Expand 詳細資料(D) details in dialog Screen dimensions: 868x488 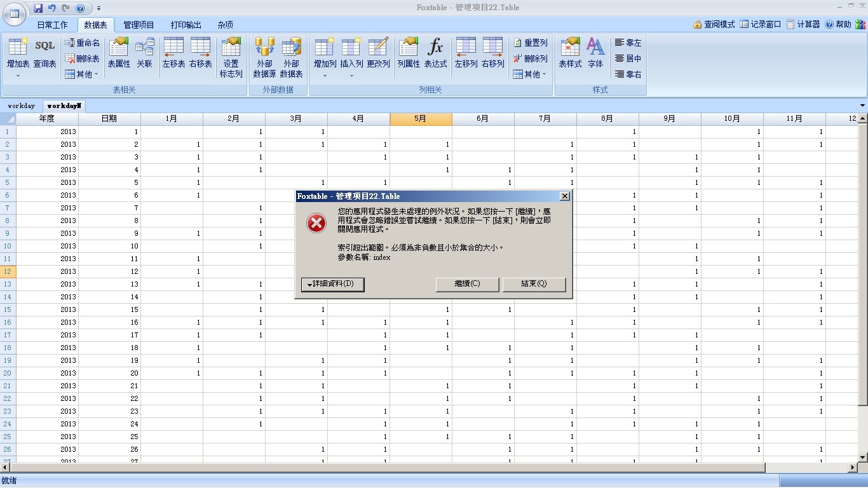coord(332,284)
